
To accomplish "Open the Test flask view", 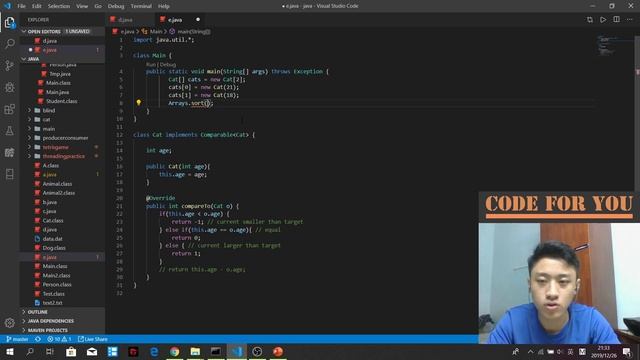I will tap(9, 131).
